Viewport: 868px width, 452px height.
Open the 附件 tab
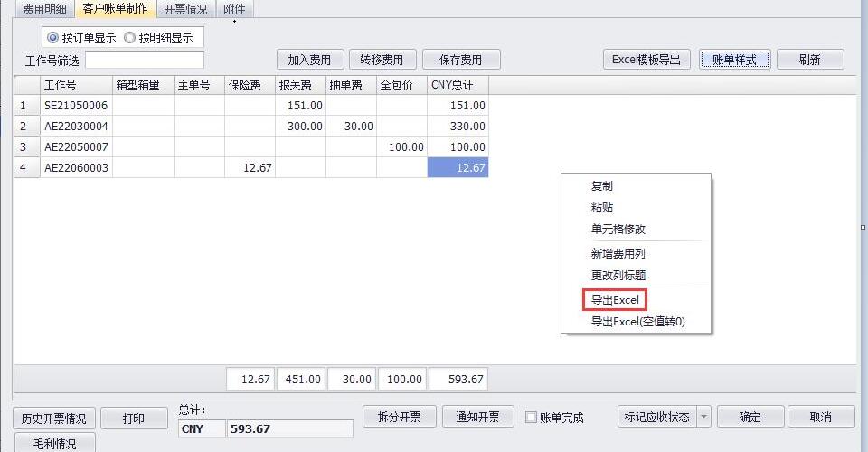234,9
